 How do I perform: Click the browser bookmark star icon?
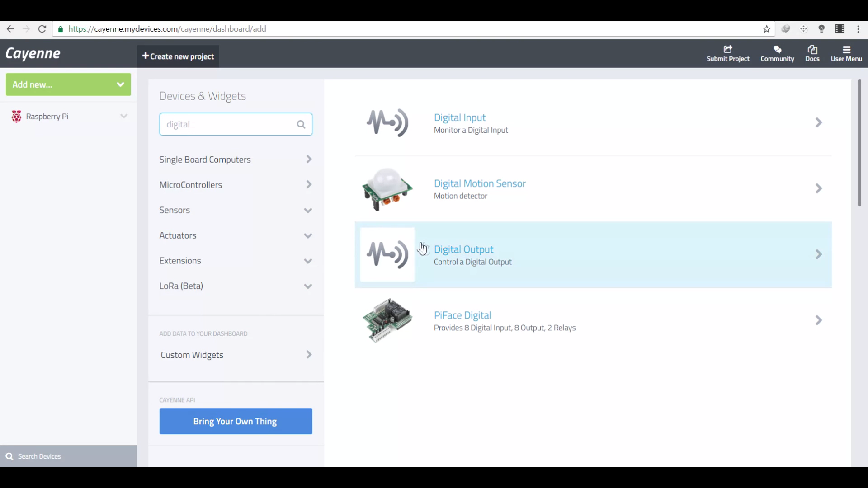tap(766, 29)
